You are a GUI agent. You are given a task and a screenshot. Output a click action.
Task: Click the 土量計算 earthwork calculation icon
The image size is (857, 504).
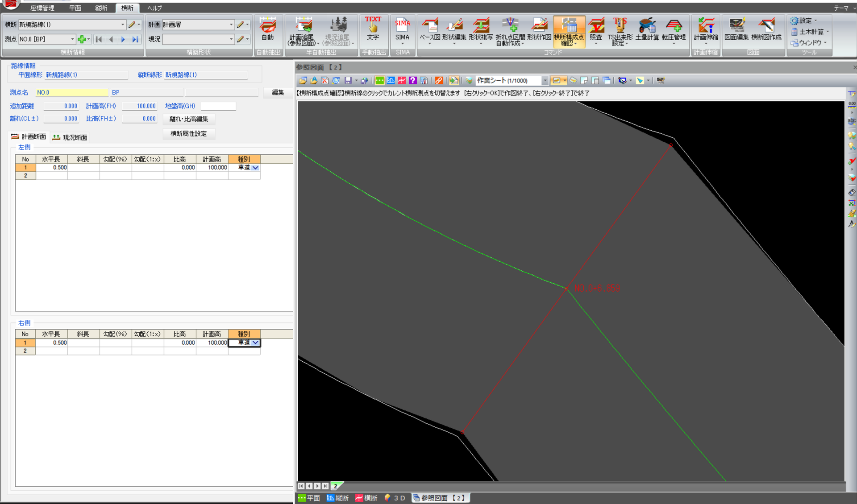pyautogui.click(x=647, y=29)
